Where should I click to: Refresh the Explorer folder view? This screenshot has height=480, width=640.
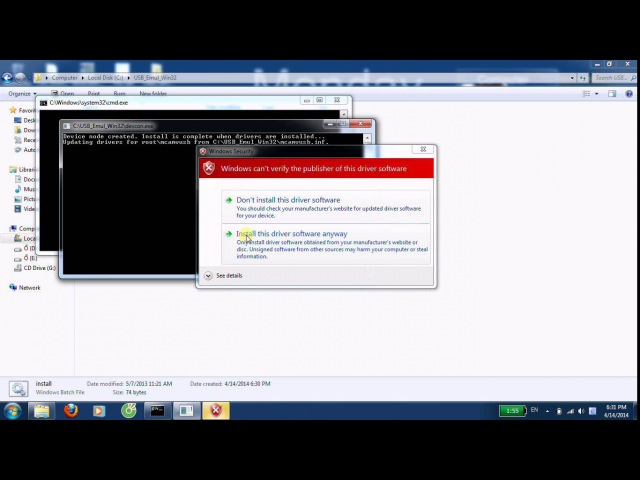click(583, 78)
